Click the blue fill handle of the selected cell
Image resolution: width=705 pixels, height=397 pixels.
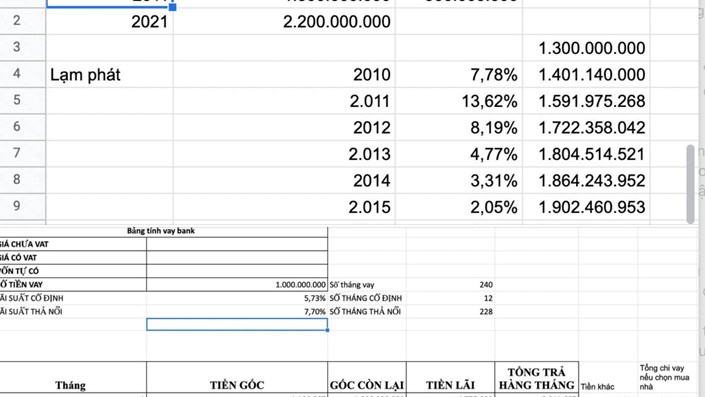coord(172,7)
